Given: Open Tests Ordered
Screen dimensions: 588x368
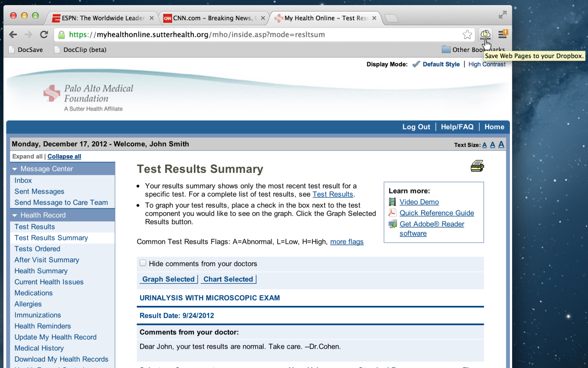Looking at the screenshot, I should tap(37, 249).
